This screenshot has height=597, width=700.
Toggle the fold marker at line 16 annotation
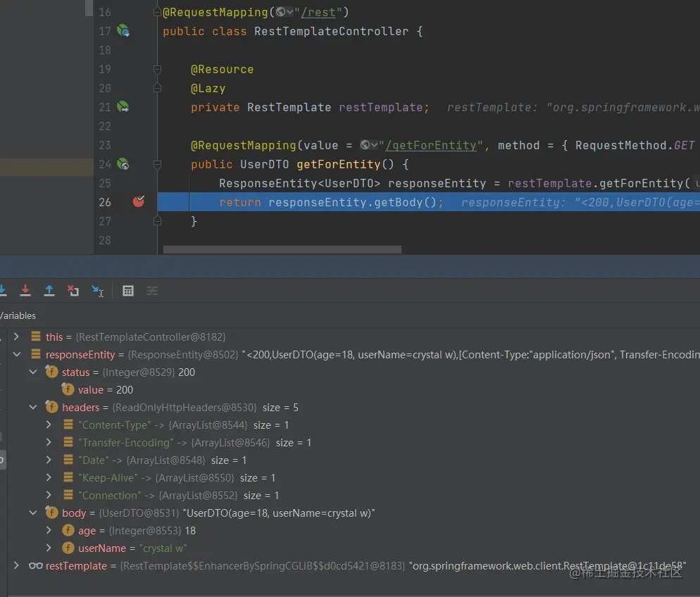point(158,12)
